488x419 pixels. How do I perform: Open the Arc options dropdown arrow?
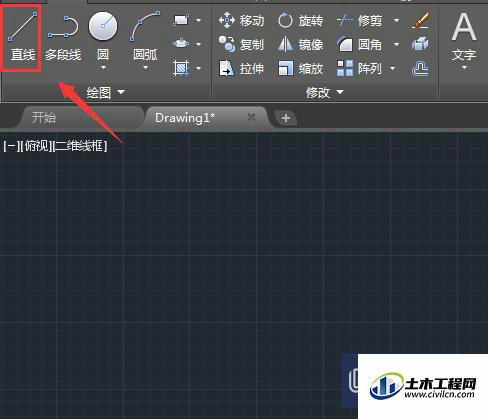click(x=145, y=68)
